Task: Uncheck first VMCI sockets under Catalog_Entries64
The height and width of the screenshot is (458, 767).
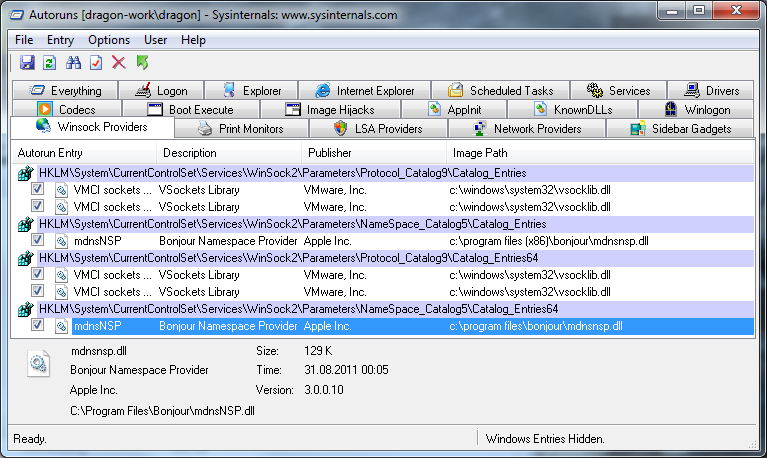Action: coord(37,274)
